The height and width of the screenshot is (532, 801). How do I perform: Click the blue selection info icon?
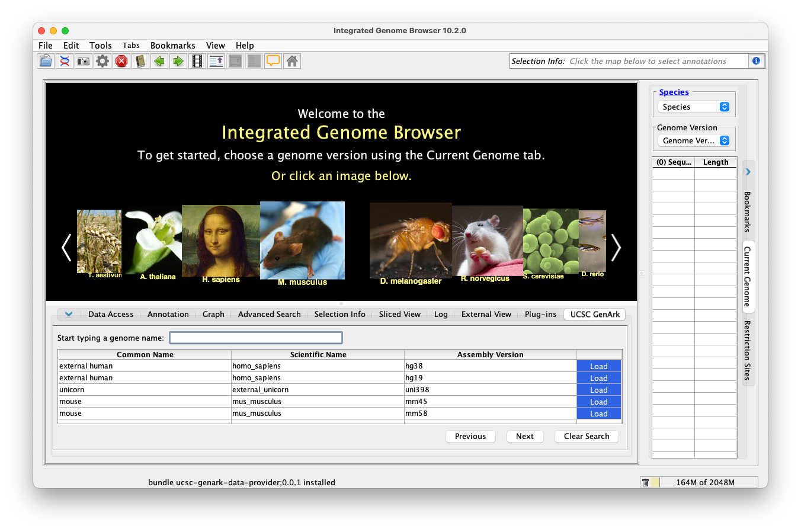756,61
